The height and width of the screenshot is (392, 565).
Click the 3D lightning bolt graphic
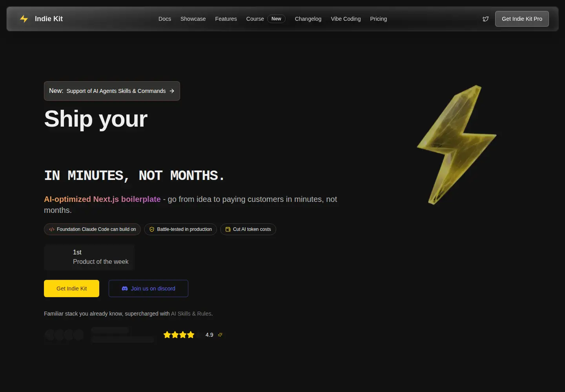(x=456, y=145)
